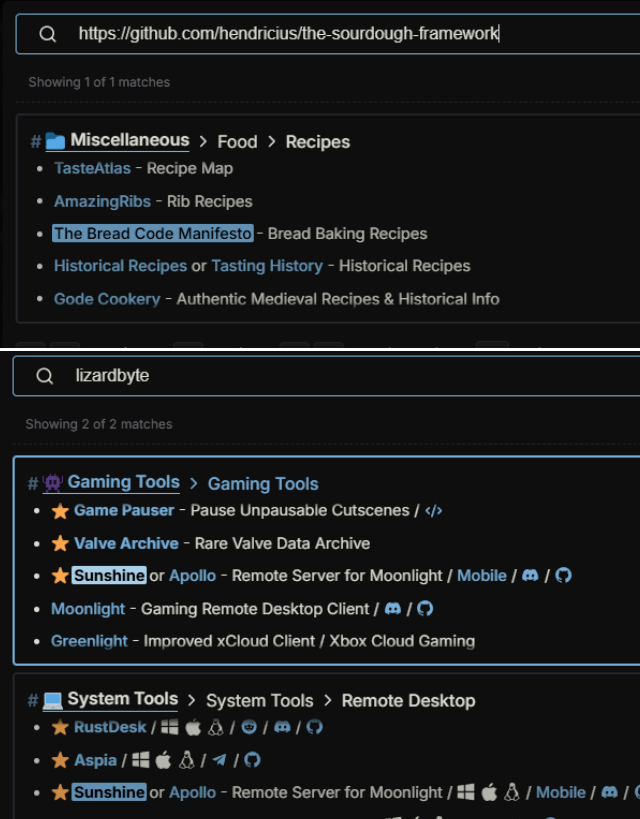Open the RustDesk link
This screenshot has height=819, width=640.
coord(110,727)
